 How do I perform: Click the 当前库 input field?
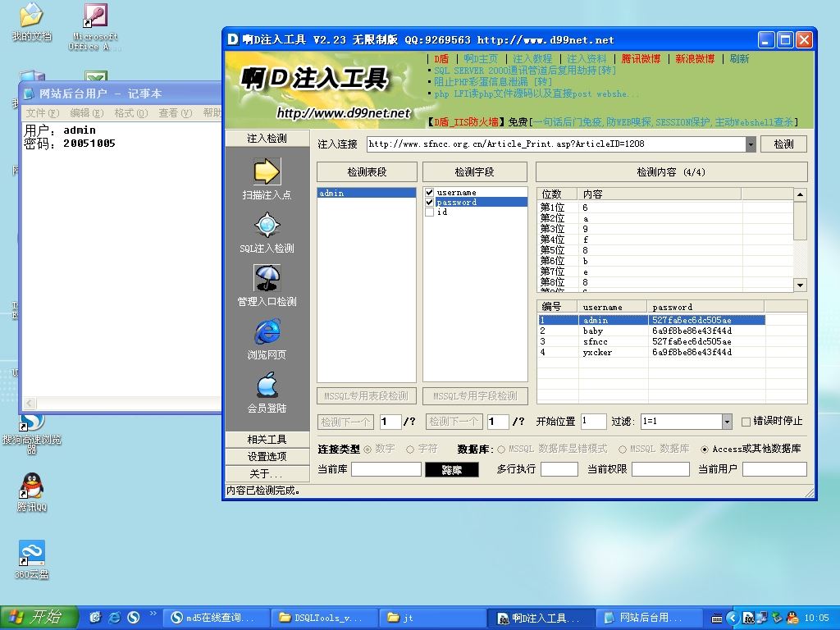(386, 470)
